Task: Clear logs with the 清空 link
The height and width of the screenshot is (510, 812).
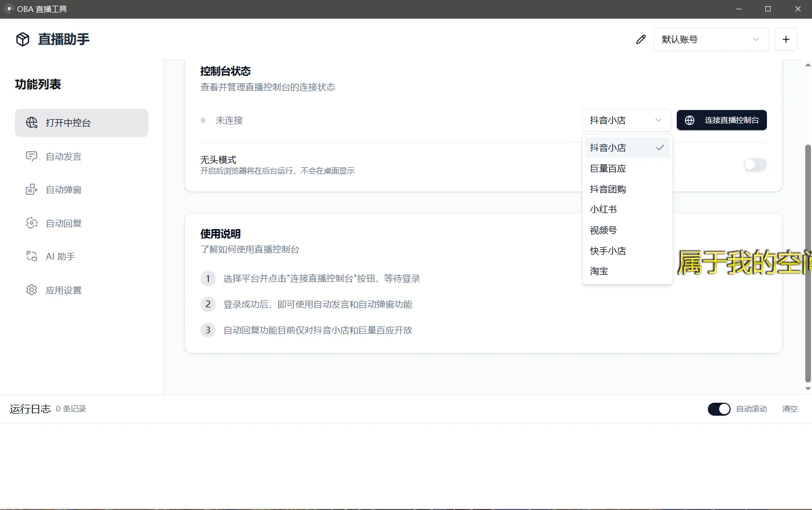Action: (790, 409)
